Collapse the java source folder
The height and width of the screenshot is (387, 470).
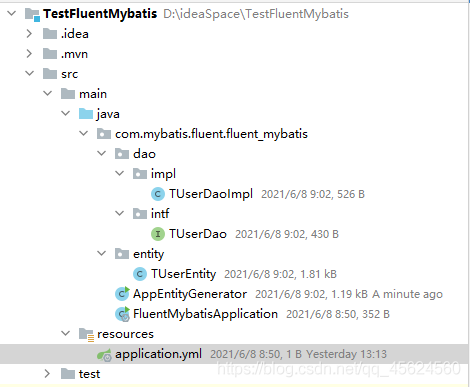point(66,113)
